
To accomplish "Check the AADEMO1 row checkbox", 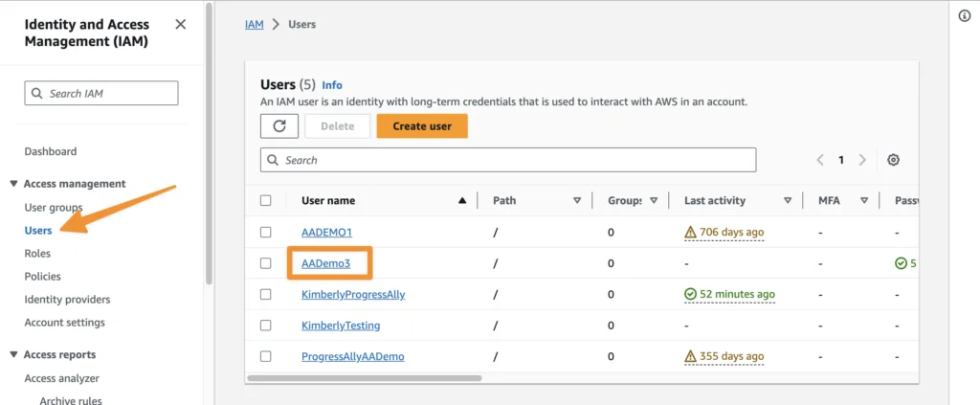I will coord(266,232).
